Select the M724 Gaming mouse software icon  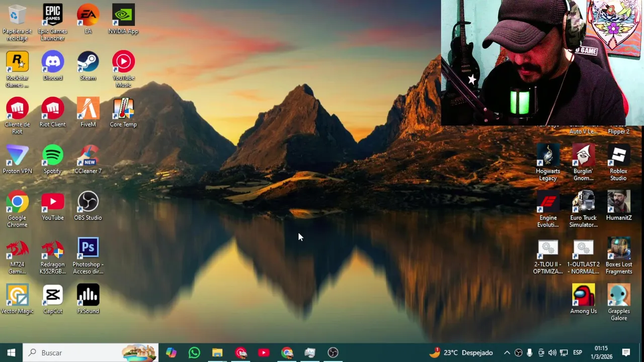point(17,257)
